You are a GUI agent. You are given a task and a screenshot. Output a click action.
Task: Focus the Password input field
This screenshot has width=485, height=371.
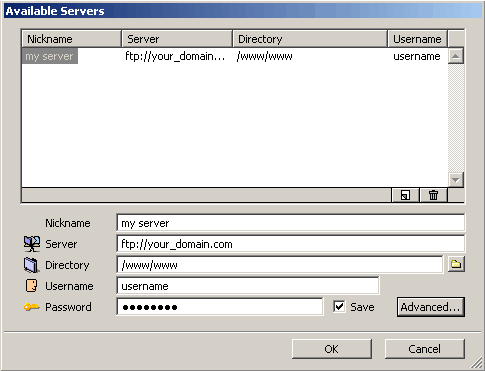pos(220,307)
